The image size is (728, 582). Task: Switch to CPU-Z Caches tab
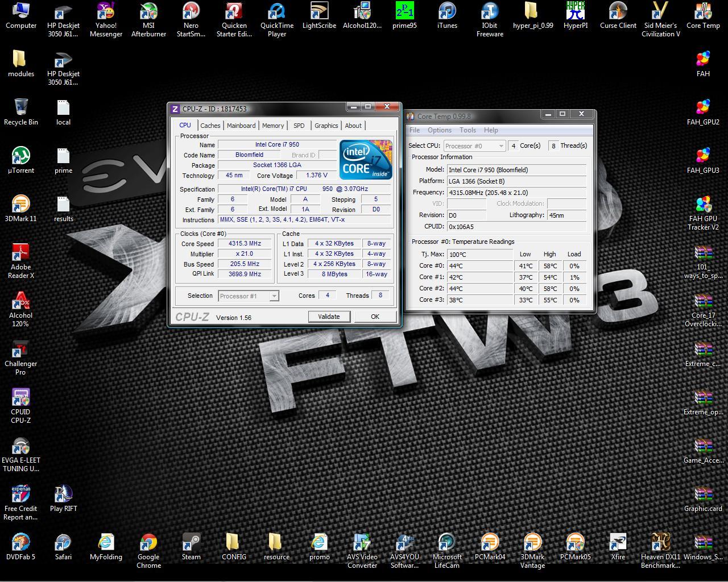coord(210,126)
